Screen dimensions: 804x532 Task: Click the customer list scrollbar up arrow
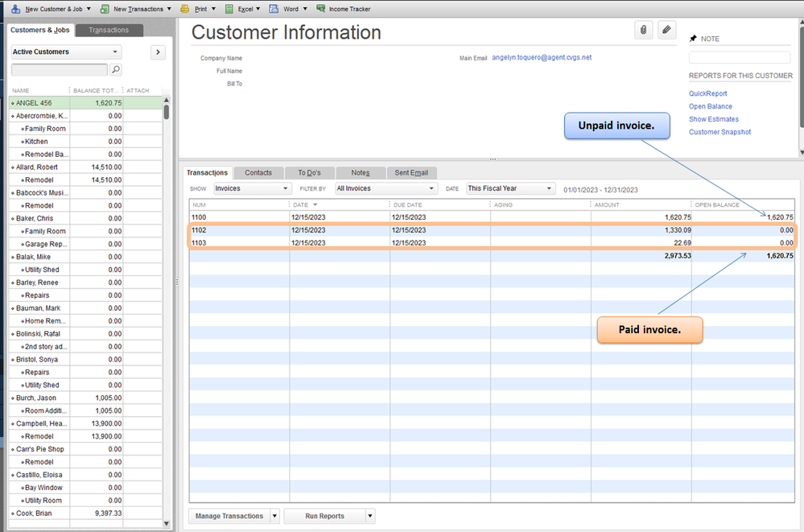tap(166, 100)
